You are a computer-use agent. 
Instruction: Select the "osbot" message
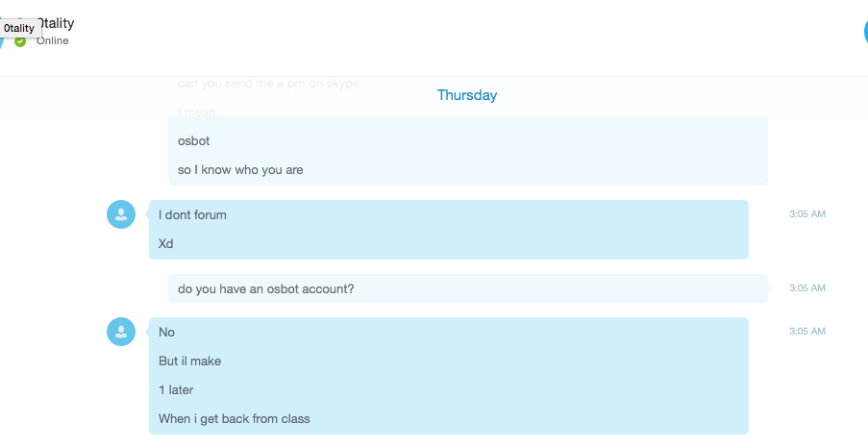(194, 141)
